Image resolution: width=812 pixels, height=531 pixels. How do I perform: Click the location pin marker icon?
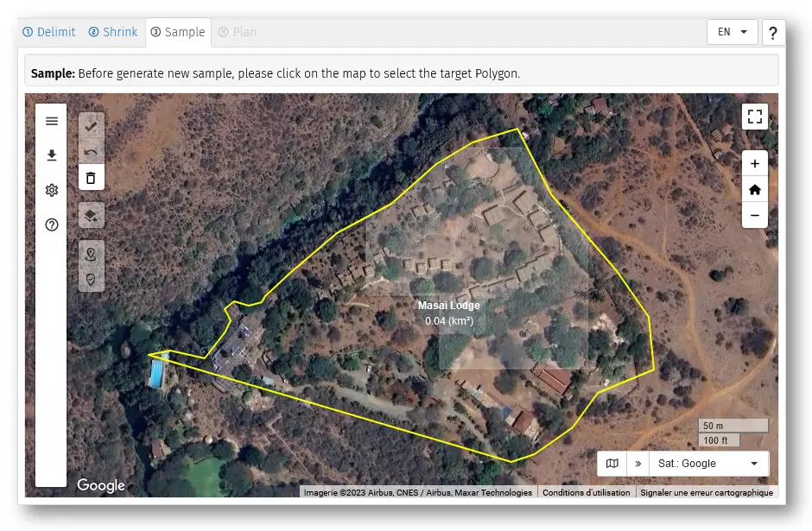[x=91, y=254]
